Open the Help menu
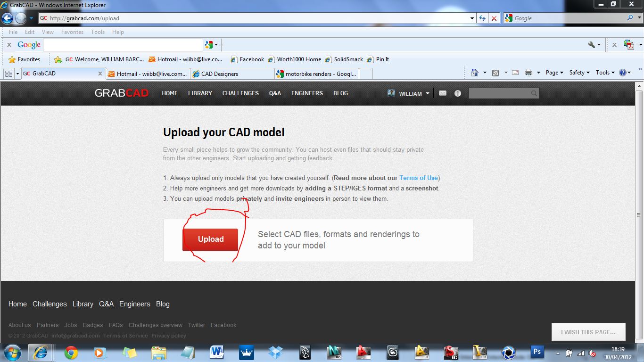644x362 pixels. tap(118, 32)
